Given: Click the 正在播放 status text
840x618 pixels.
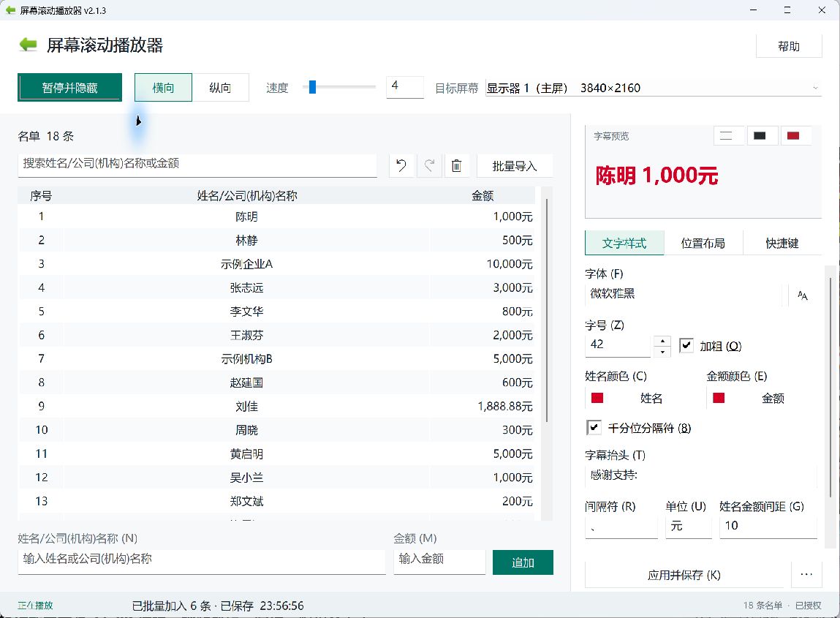Looking at the screenshot, I should coord(35,605).
